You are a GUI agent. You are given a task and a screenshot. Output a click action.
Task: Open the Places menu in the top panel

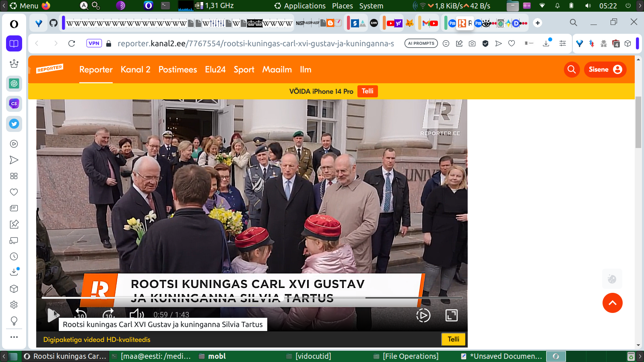[x=343, y=6]
